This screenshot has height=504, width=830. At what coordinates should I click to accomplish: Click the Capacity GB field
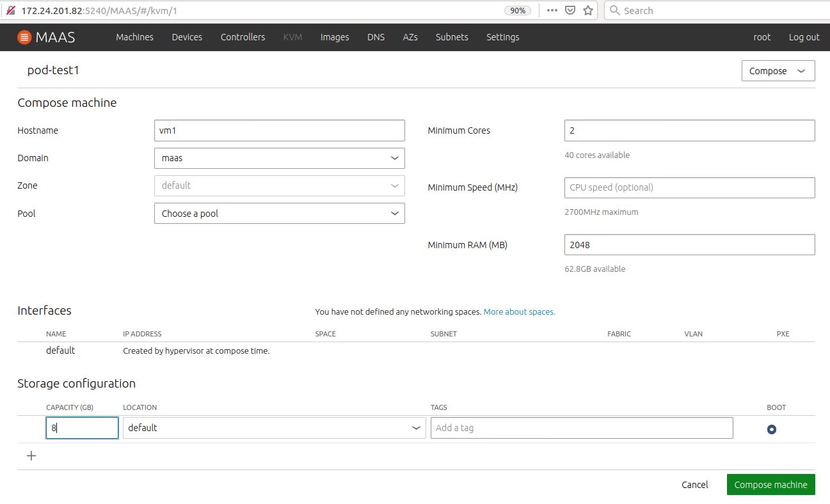click(83, 428)
